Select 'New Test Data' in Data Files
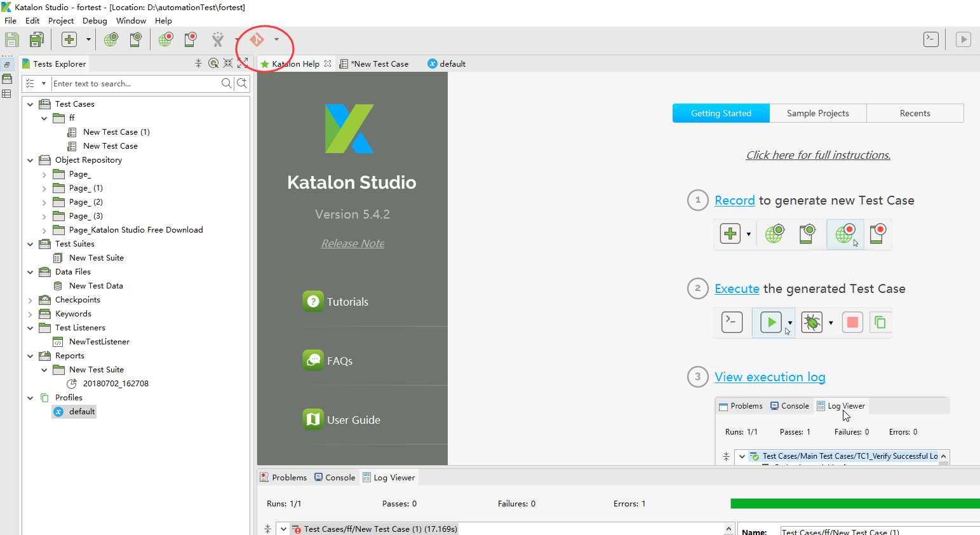 click(x=96, y=286)
